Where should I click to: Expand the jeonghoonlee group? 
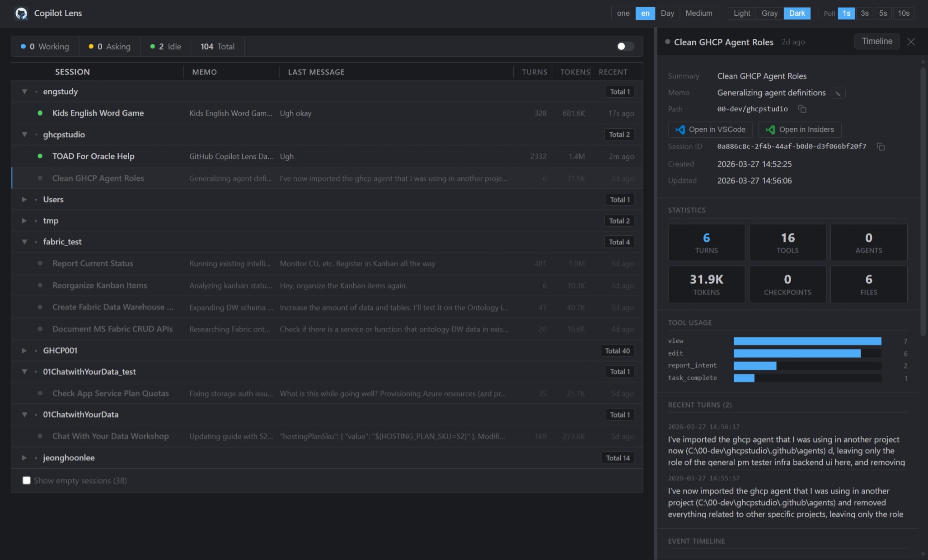coord(24,458)
